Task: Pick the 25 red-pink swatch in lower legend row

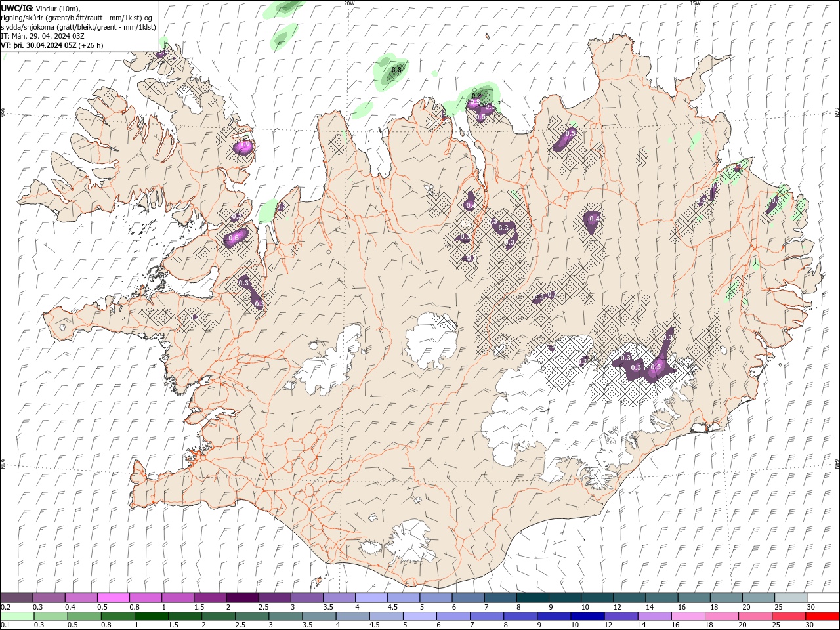Action: (788, 616)
